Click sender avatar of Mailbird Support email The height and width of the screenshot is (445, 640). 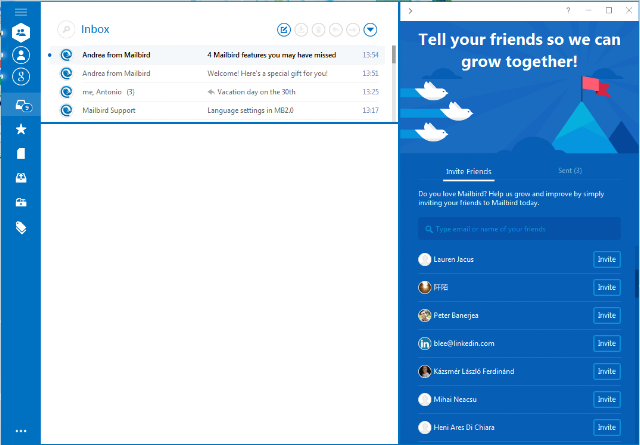66,110
